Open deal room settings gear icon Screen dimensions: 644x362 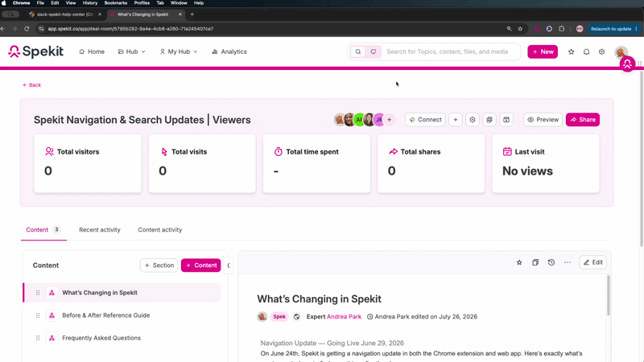pyautogui.click(x=473, y=120)
